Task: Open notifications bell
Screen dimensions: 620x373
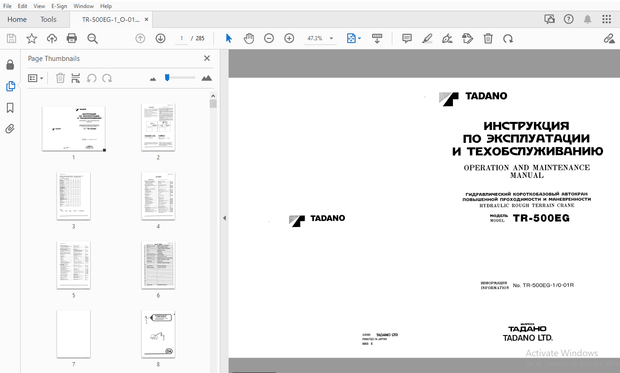Action: [x=588, y=19]
